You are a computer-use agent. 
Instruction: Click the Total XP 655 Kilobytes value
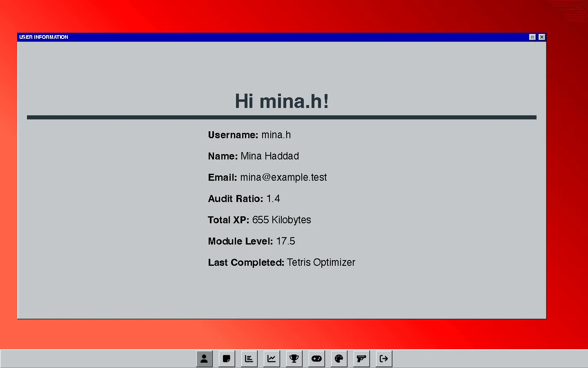click(281, 220)
